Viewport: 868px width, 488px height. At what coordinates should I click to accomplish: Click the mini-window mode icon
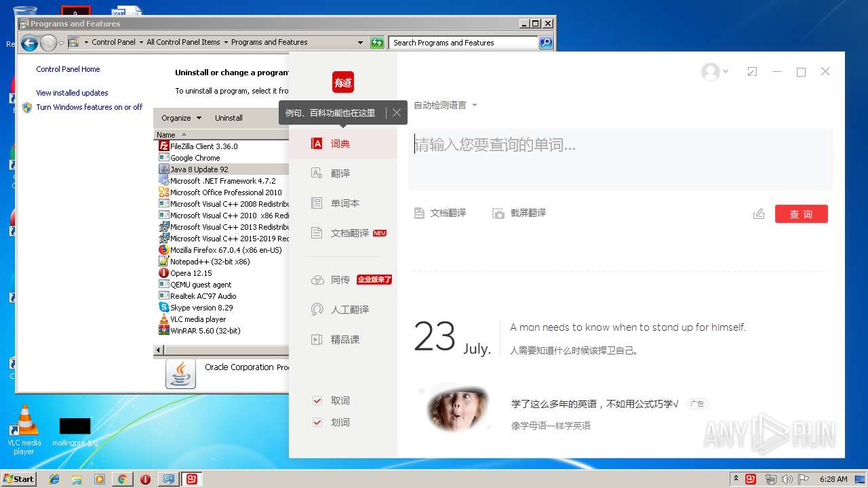pyautogui.click(x=752, y=72)
